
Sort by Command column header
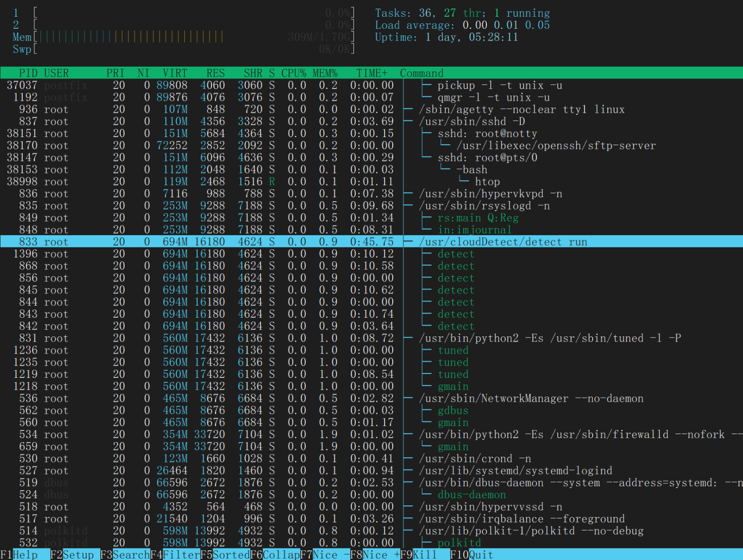pos(422,73)
